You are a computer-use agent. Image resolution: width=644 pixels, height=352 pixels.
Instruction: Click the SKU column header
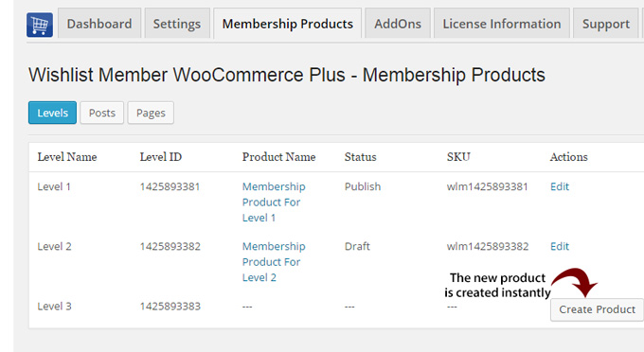[x=458, y=157]
